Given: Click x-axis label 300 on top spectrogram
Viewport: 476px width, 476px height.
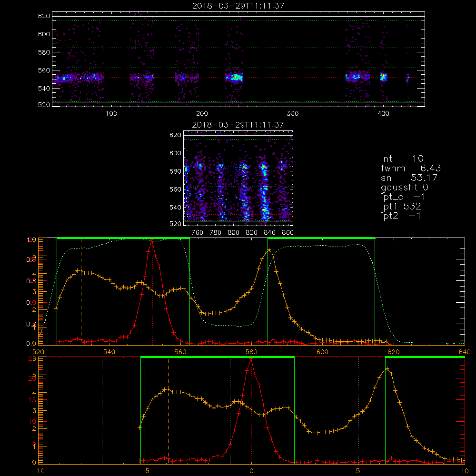Looking at the screenshot, I should tap(293, 114).
